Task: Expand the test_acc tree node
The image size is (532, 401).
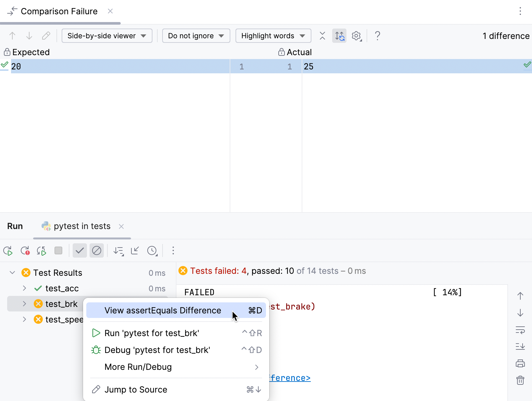Action: [x=24, y=288]
